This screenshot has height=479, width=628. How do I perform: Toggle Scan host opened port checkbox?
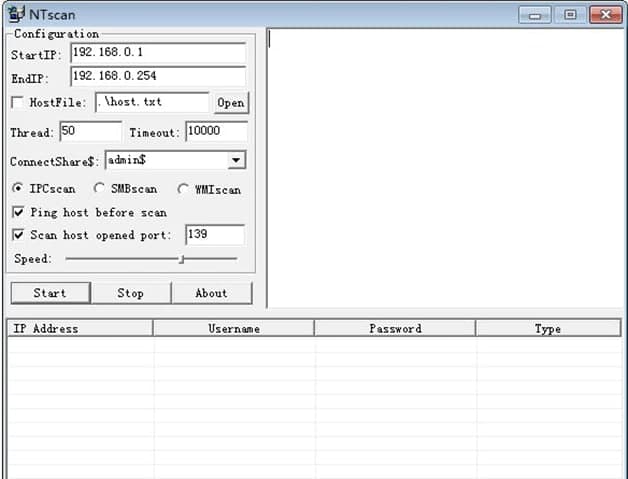18,235
